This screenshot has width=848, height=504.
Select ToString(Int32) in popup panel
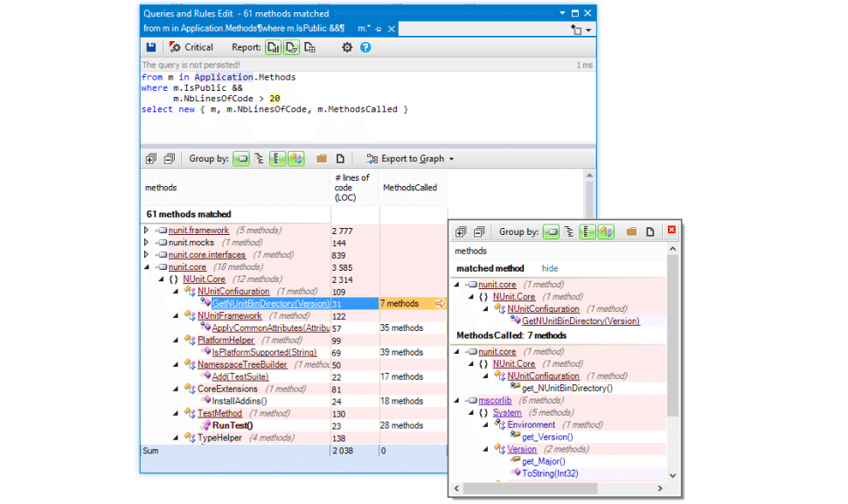(550, 473)
